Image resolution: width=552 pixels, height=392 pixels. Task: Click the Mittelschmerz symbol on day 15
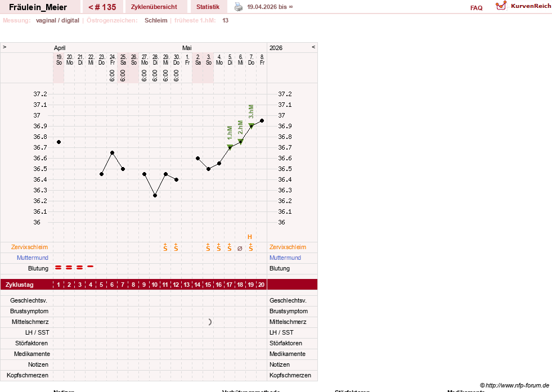point(210,322)
